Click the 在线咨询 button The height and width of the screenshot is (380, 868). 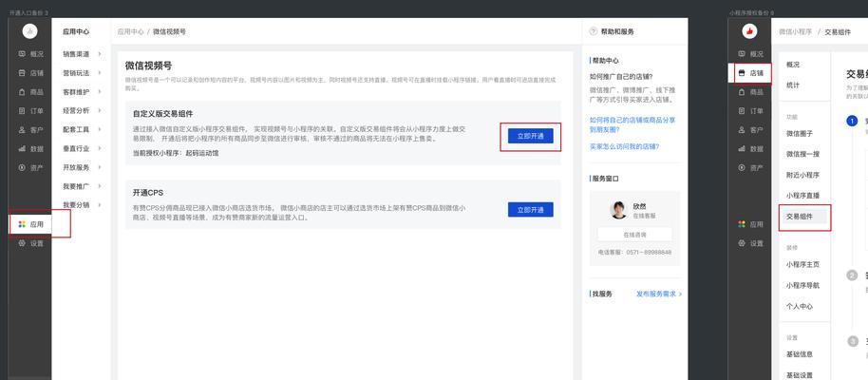(x=634, y=235)
